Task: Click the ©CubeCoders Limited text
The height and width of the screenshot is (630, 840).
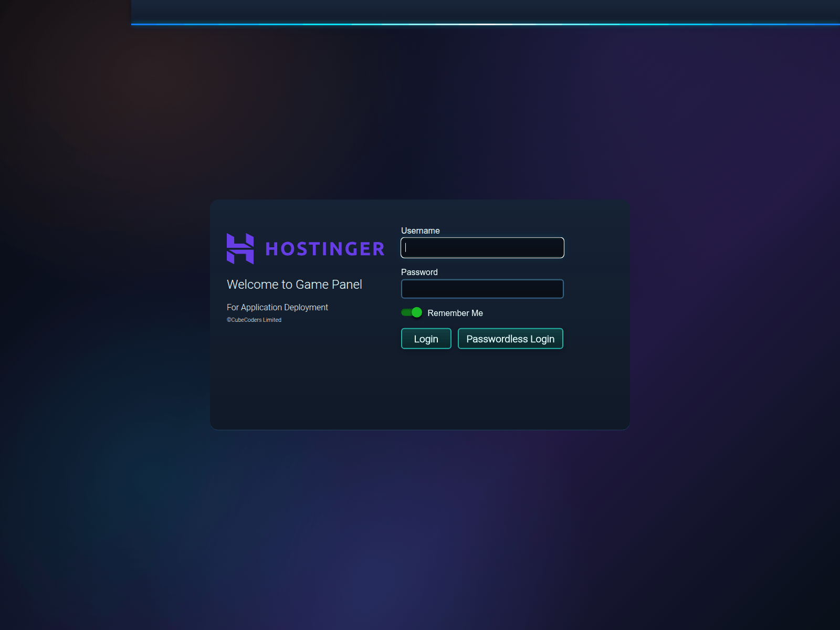Action: tap(254, 320)
